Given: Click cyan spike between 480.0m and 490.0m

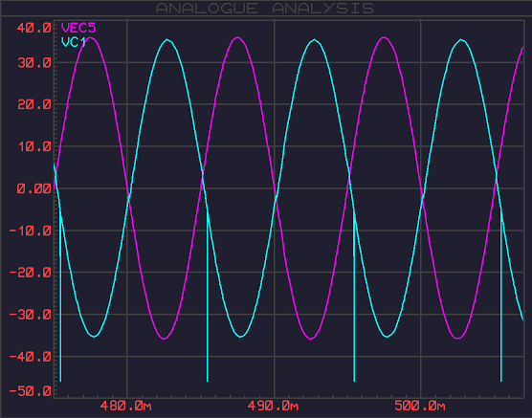Looking at the screenshot, I should pos(208,296).
